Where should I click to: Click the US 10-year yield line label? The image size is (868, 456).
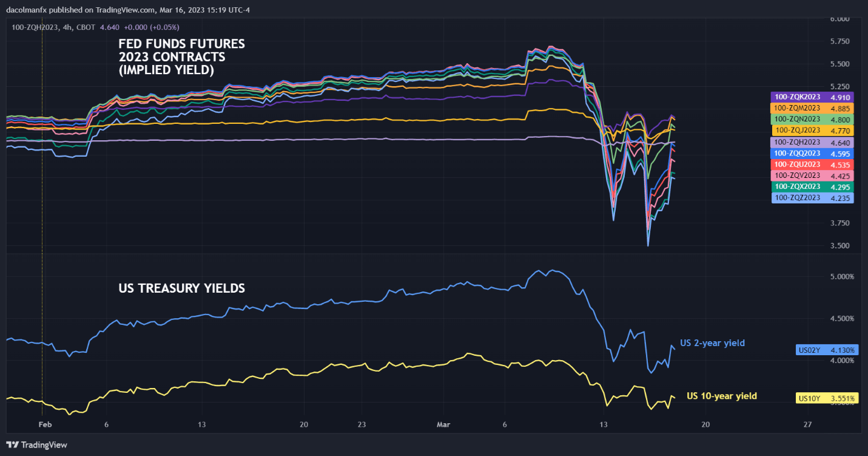coord(722,396)
